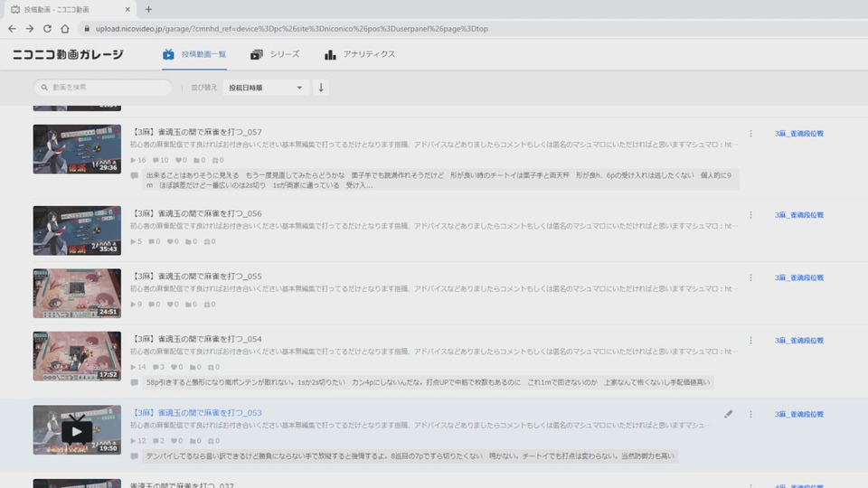Open series link 3麻_雀魂段位戦 for _057
Viewport: 868px width, 488px height.
(x=798, y=134)
